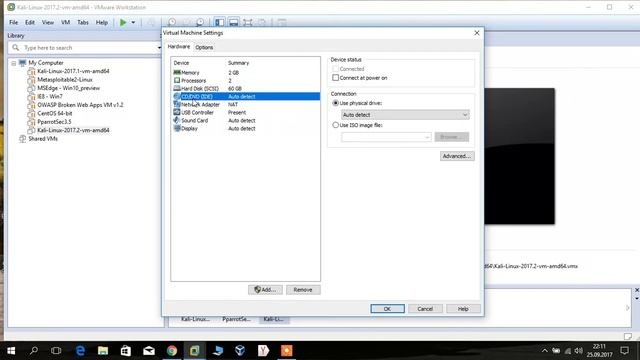Click the IE8 - Win7 library entry
The height and width of the screenshot is (360, 640).
[50, 96]
